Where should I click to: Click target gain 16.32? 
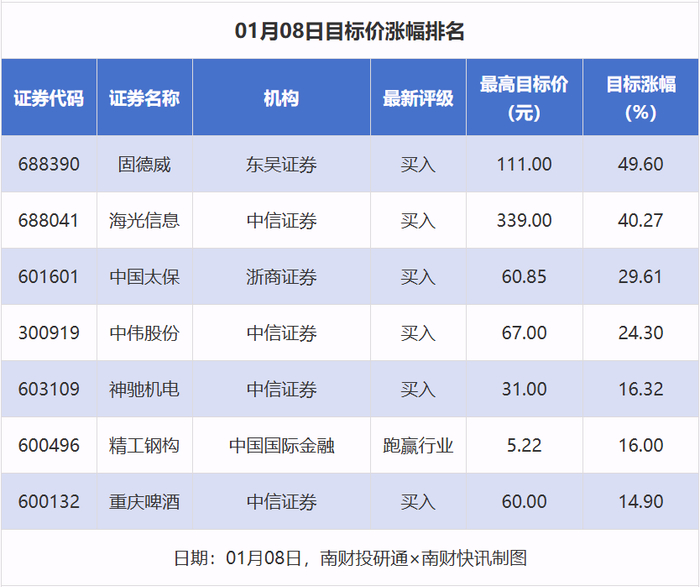coord(641,389)
